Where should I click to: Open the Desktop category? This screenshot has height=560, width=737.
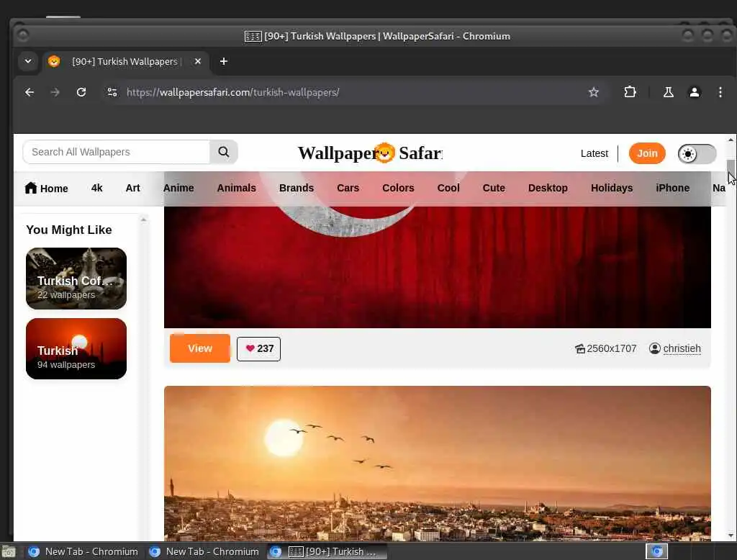coord(548,188)
